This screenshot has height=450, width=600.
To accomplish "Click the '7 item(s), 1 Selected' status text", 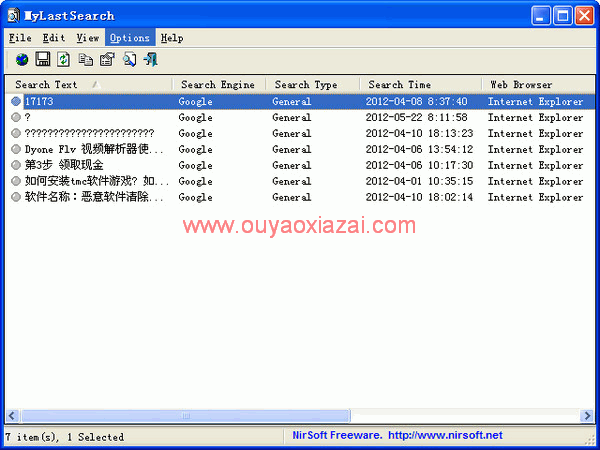I will 65,437.
